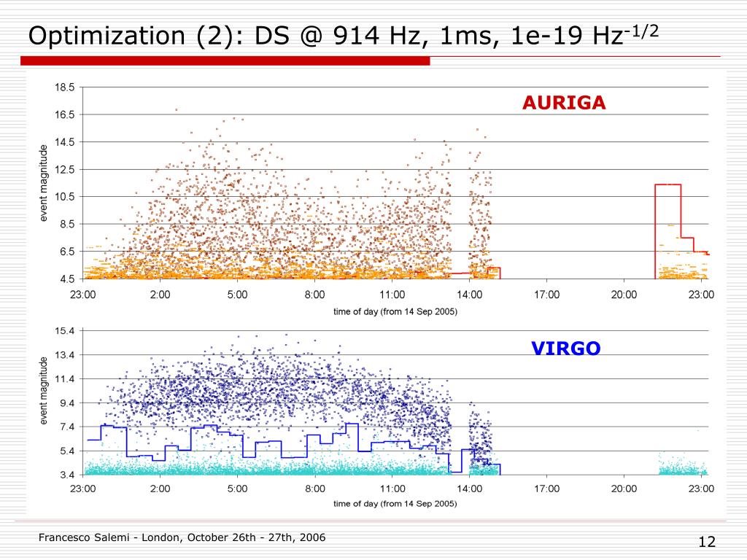Viewport: 747px width, 560px height.
Task: Click the "20:00" time label on the AURIGA chart
Action: pyautogui.click(x=624, y=295)
